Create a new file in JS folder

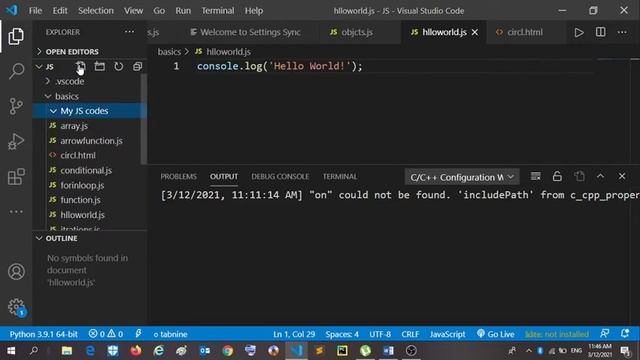80,66
